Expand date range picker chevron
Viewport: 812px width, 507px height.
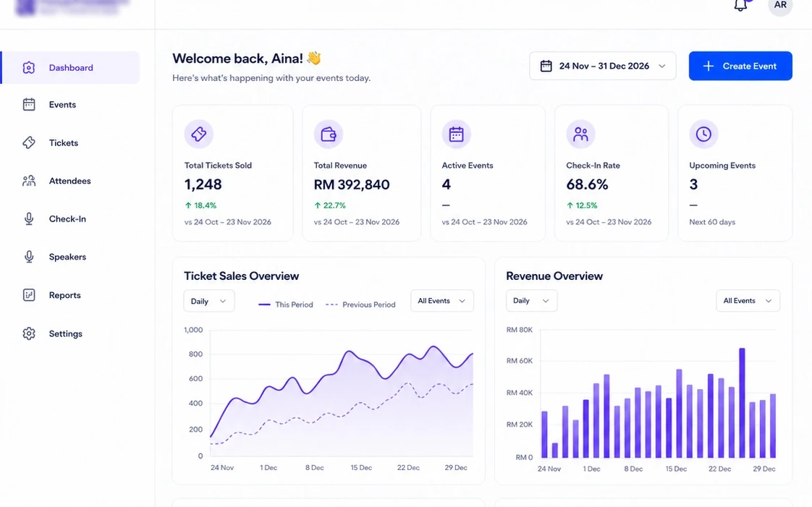click(x=661, y=67)
